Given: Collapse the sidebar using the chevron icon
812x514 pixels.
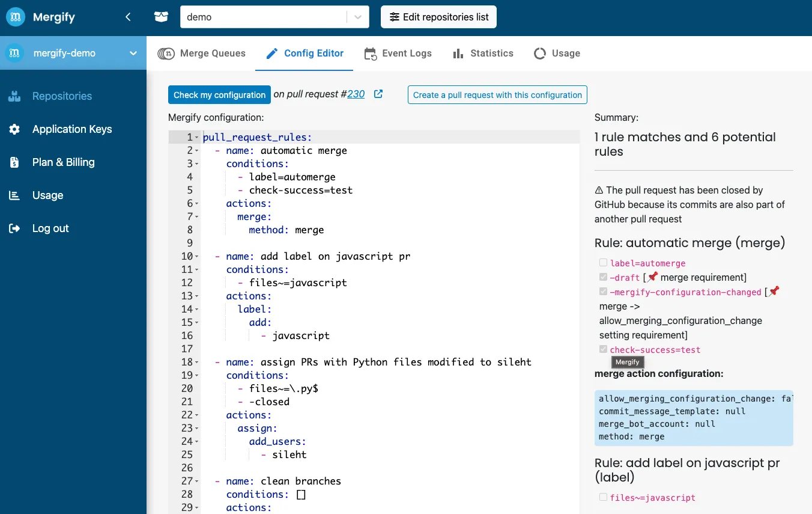Looking at the screenshot, I should coord(128,17).
